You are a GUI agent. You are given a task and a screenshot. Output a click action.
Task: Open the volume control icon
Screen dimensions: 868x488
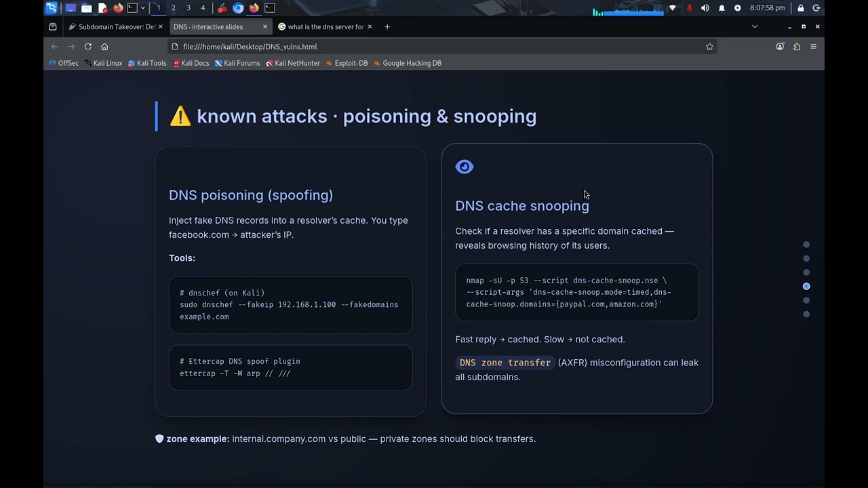(705, 8)
